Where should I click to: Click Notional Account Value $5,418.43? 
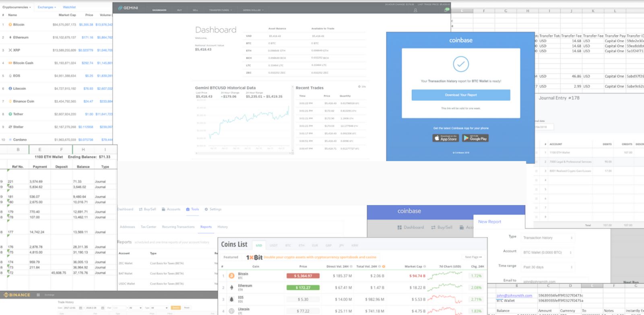click(x=203, y=50)
